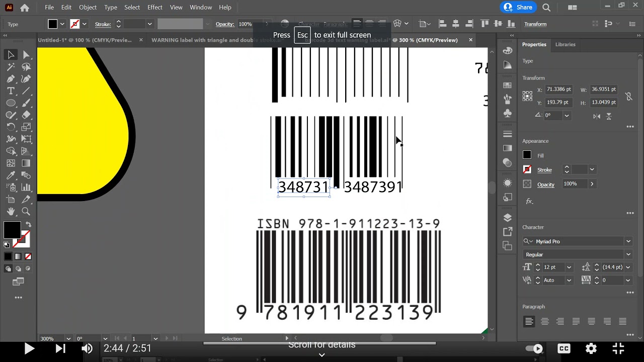Open rotation angle dropdown

(x=567, y=115)
